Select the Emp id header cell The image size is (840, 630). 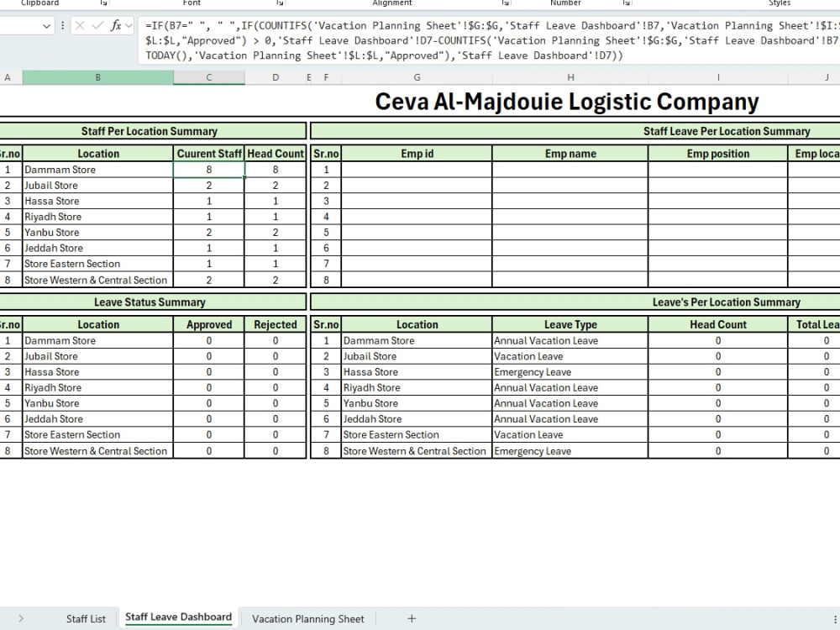[x=417, y=154]
